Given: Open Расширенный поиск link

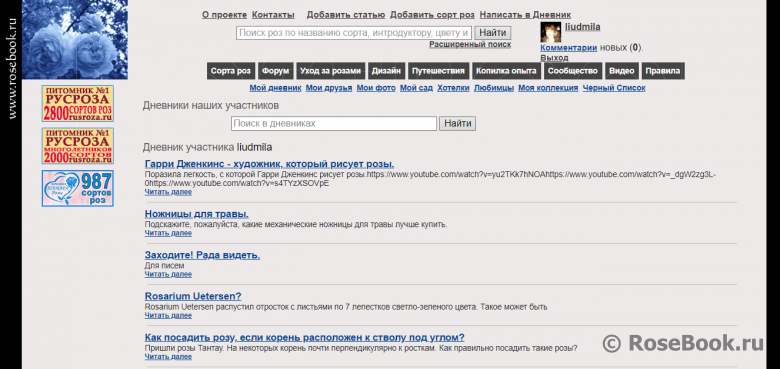Looking at the screenshot, I should pyautogui.click(x=470, y=44).
